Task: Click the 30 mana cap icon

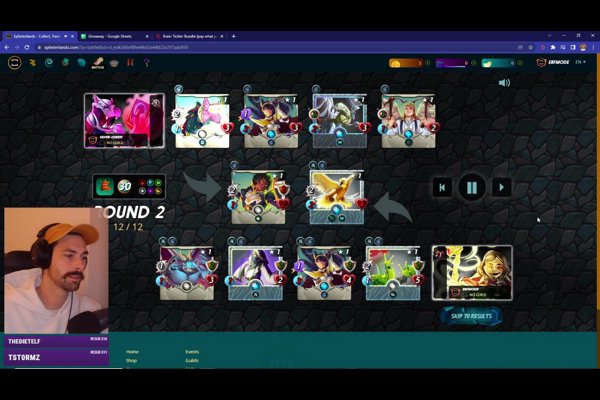Action: [x=124, y=186]
